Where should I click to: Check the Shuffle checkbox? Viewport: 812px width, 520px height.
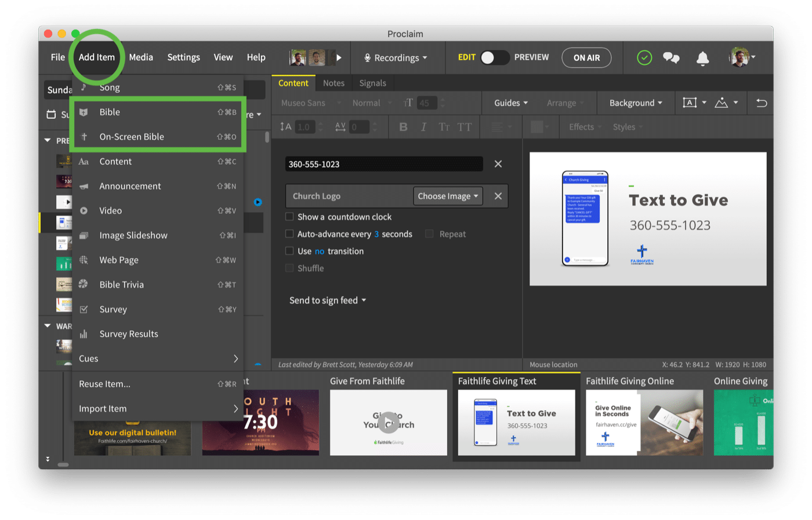point(289,268)
